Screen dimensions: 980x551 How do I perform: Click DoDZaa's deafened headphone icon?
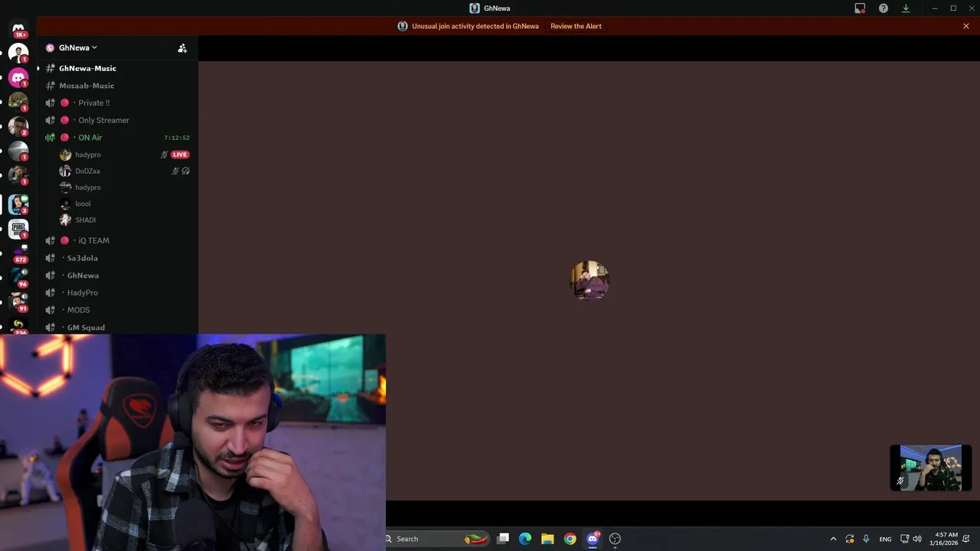[186, 171]
